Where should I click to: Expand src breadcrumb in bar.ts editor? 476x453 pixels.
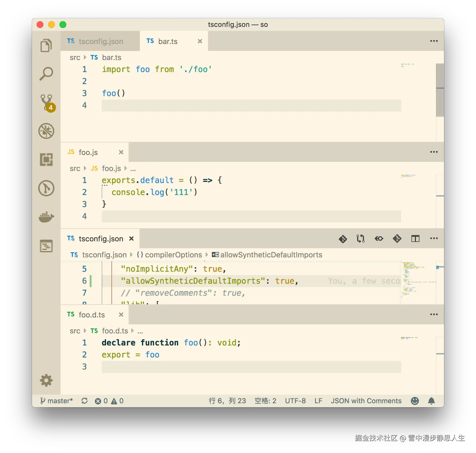coord(75,57)
